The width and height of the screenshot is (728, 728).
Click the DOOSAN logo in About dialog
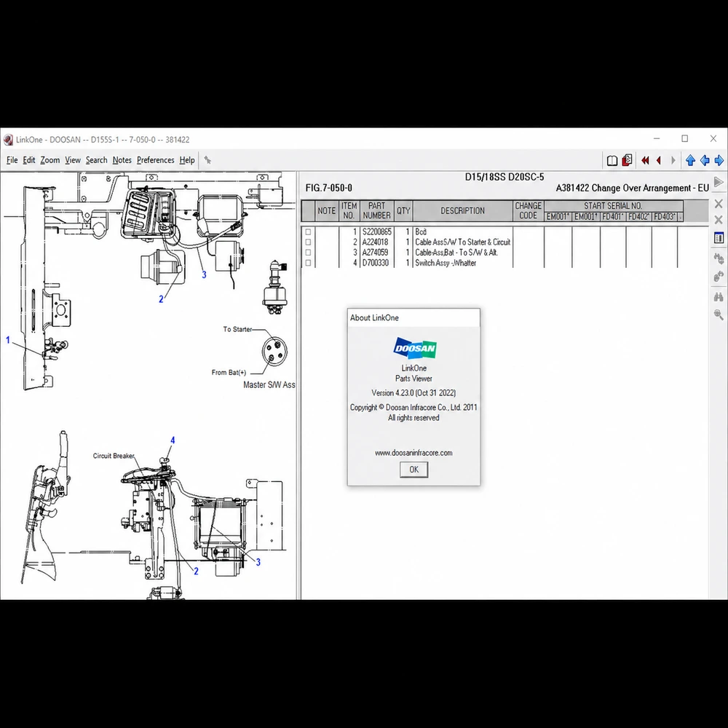pyautogui.click(x=415, y=348)
